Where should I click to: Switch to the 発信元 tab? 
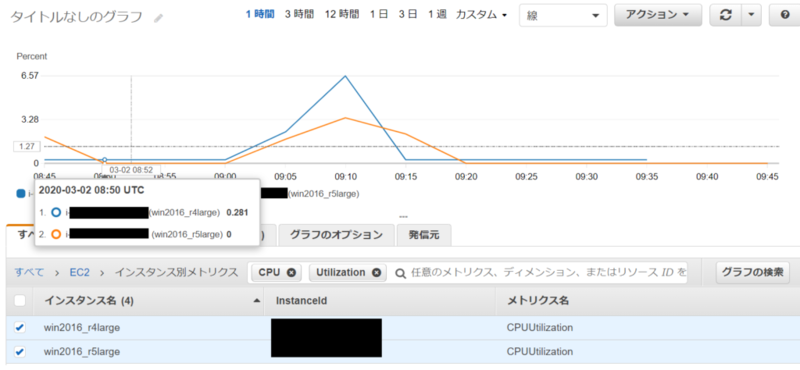[x=424, y=235]
